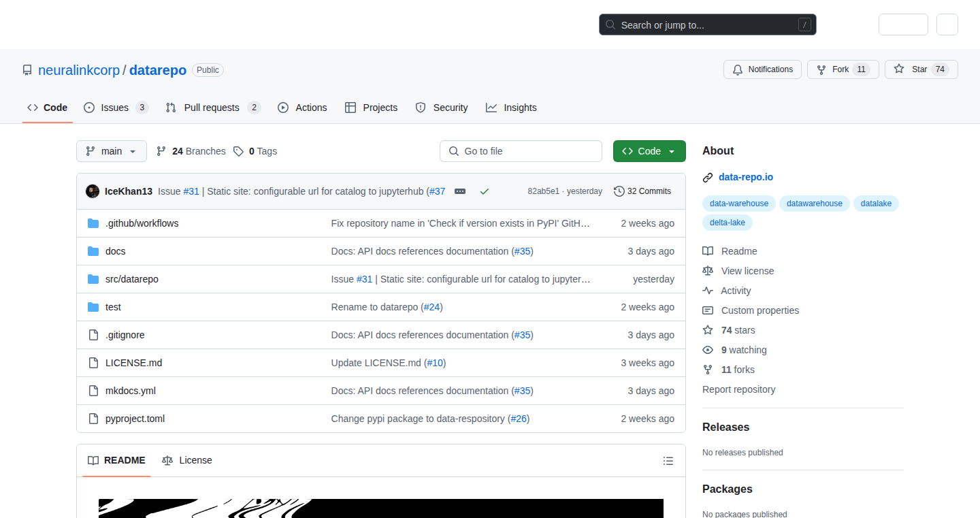Click the fork icon beside 11 forks
This screenshot has height=518, width=980.
coord(708,370)
